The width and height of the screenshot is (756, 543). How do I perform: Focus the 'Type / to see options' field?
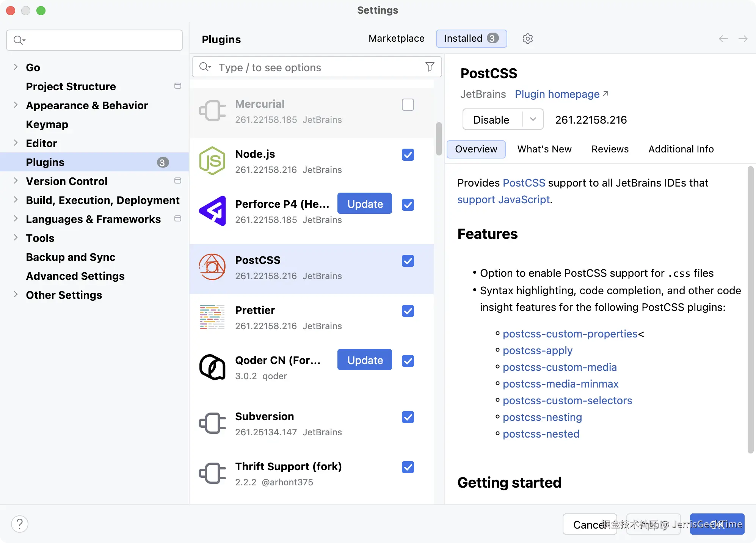pos(317,67)
